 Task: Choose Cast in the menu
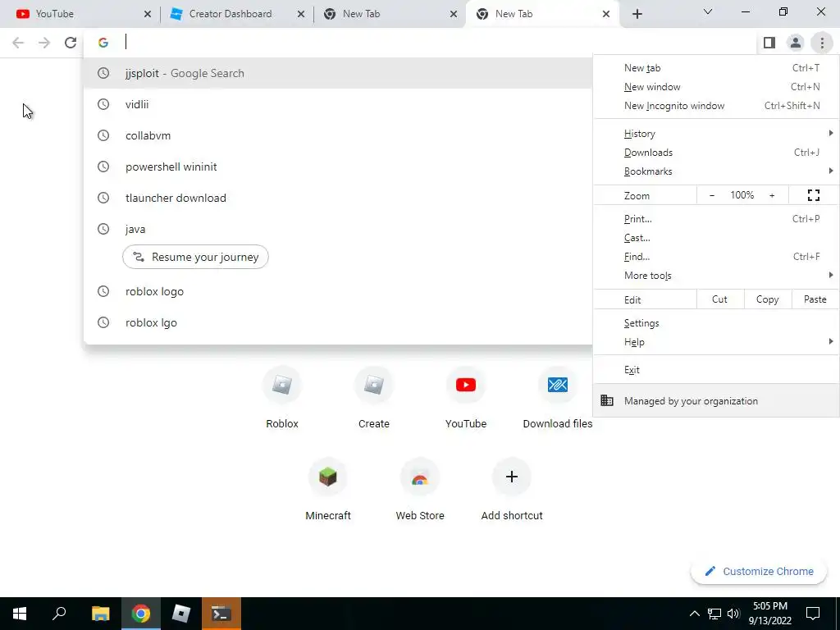click(716, 238)
